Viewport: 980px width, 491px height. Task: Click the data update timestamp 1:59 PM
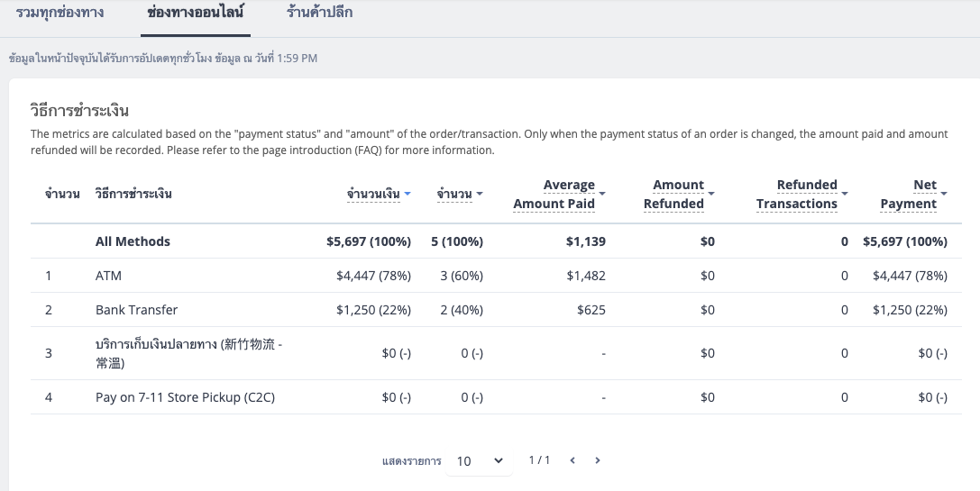[x=297, y=58]
